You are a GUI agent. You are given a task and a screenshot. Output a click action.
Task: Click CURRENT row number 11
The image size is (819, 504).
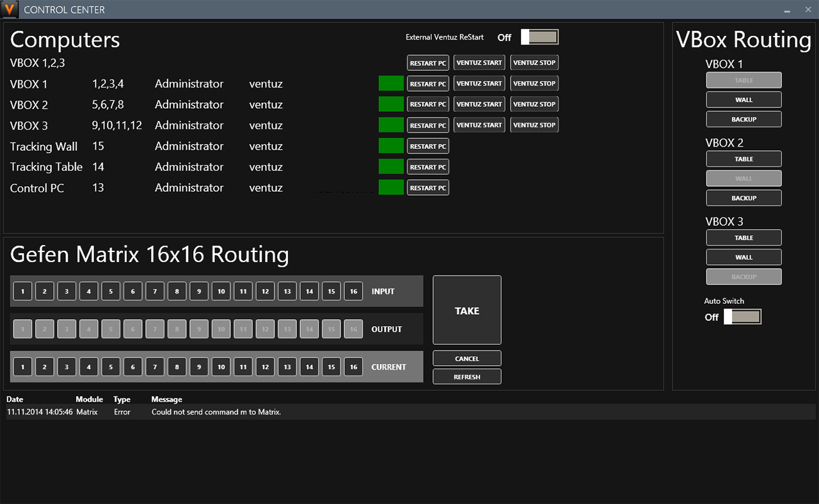click(x=243, y=366)
